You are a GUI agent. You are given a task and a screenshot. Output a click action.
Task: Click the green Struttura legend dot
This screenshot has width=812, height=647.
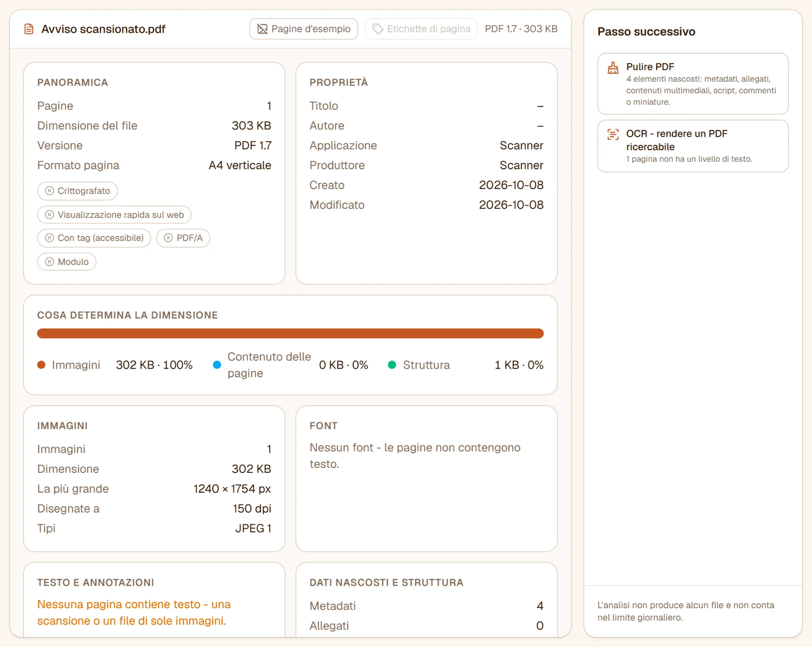(392, 365)
